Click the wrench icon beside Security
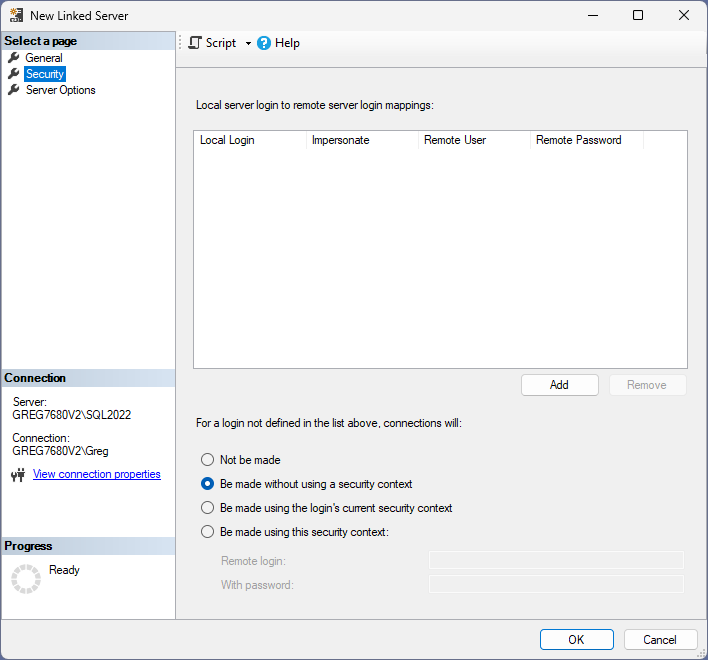Image resolution: width=708 pixels, height=660 pixels. pos(14,74)
